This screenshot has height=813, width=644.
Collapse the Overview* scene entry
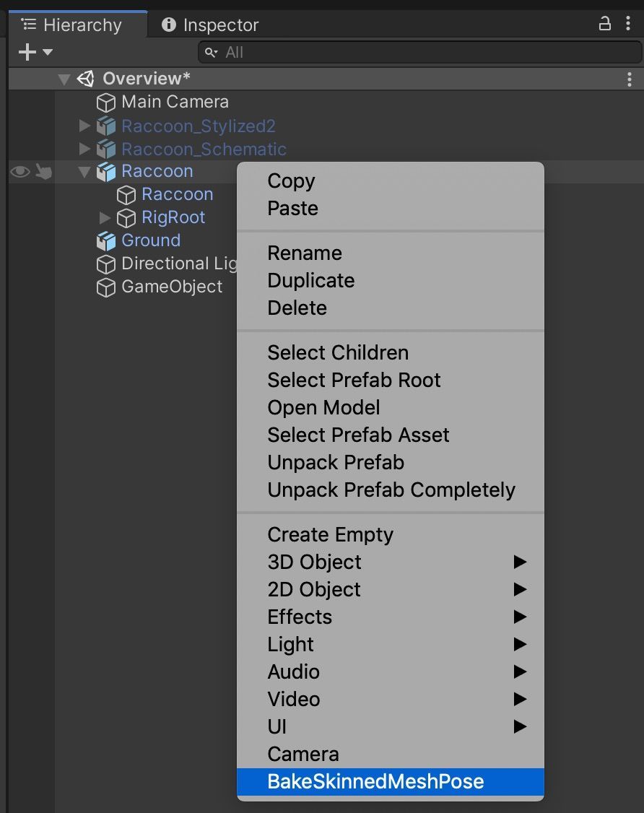tap(64, 78)
